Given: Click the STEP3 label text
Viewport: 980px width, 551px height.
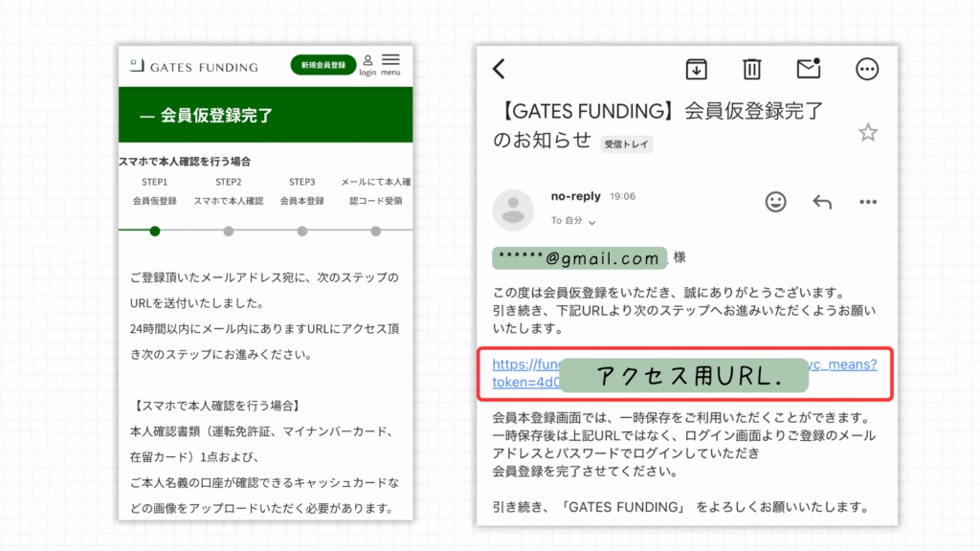Looking at the screenshot, I should click(x=301, y=182).
